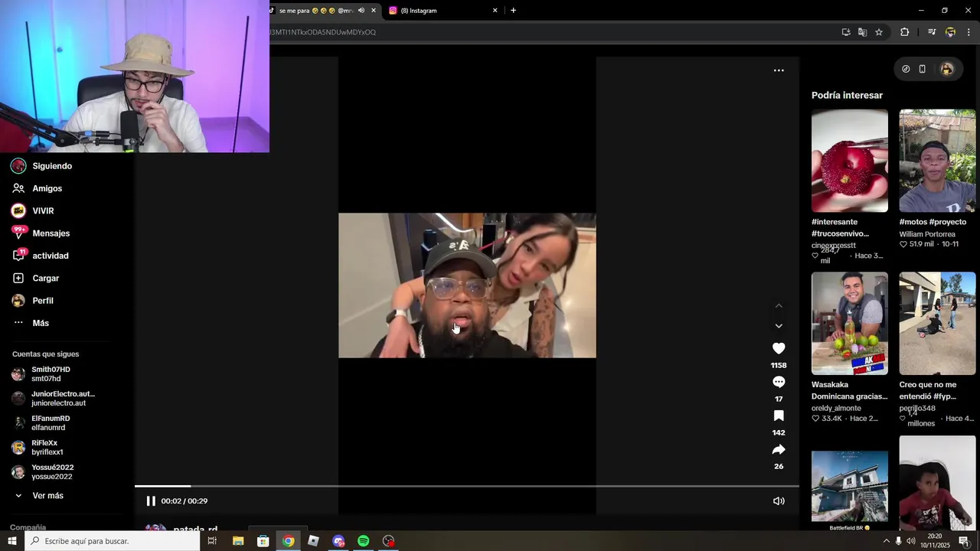Open Smith07HD followed account
This screenshot has height=551, width=980.
tap(42, 374)
